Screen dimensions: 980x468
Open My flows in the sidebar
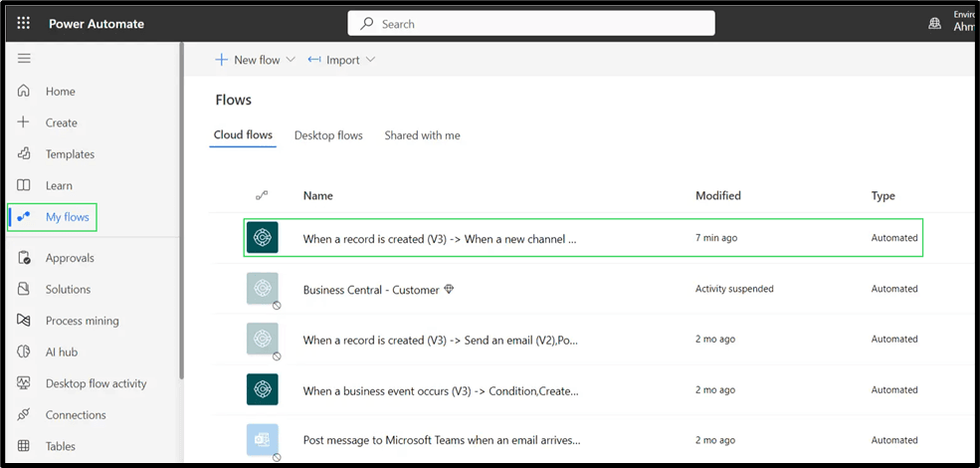pos(67,217)
